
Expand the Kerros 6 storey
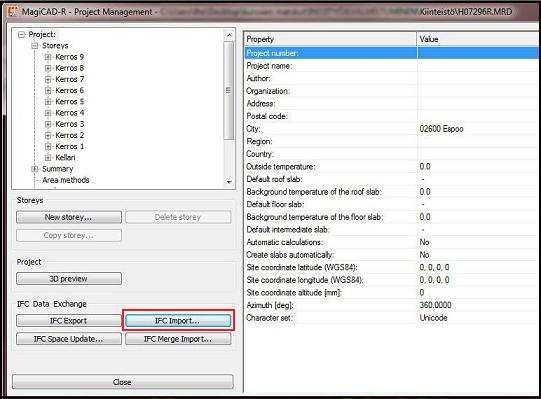pyautogui.click(x=48, y=91)
